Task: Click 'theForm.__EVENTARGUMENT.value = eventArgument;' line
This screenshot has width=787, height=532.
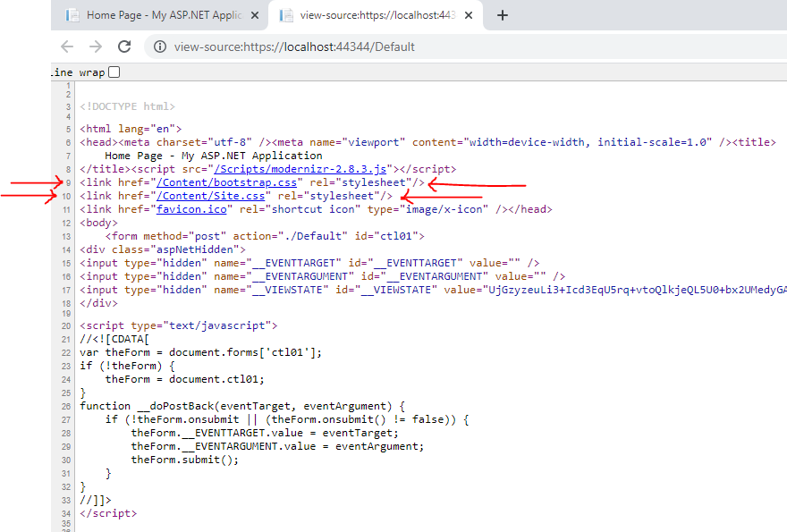Action: 277,447
